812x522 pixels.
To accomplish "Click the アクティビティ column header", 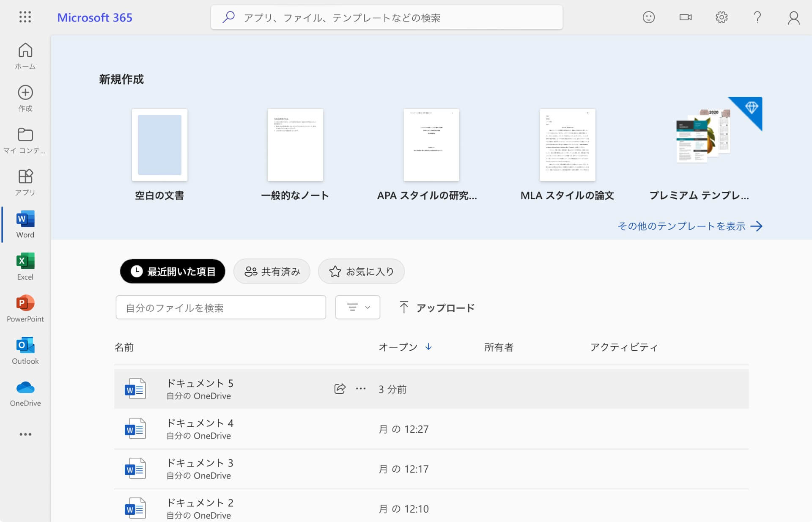I will 624,347.
